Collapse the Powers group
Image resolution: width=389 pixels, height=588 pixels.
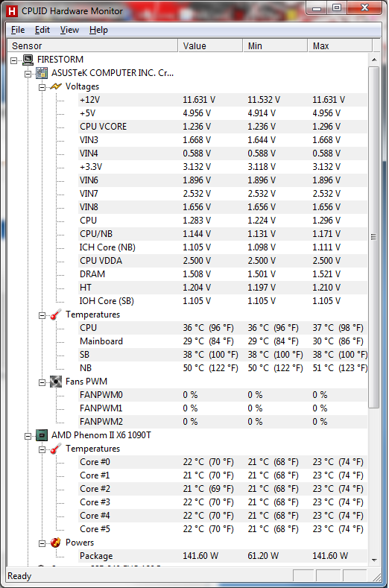(42, 543)
